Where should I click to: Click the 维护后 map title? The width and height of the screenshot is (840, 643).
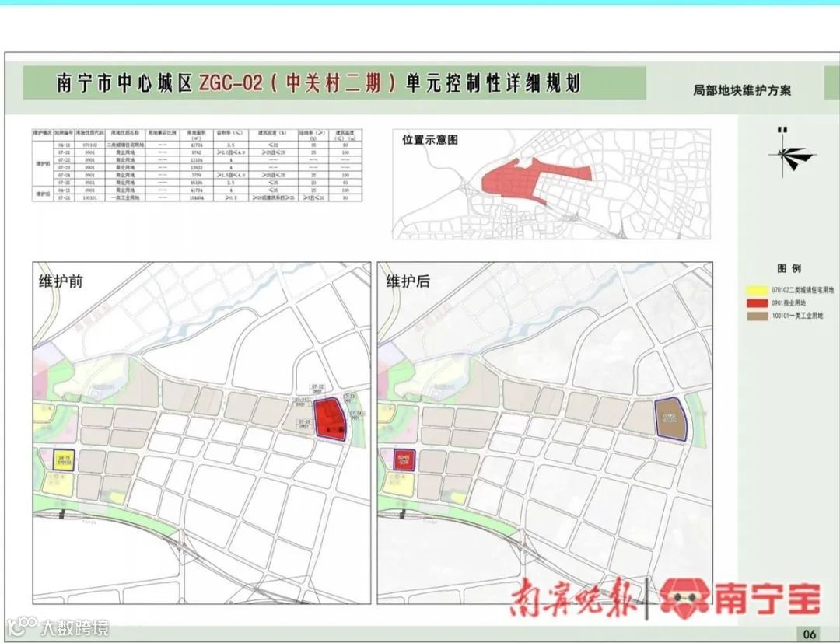coord(408,281)
